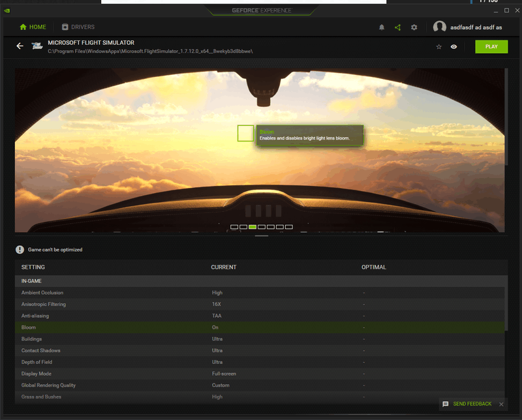Click Full-screen value of Display Mode
Viewport: 522px width, 420px height.
224,374
